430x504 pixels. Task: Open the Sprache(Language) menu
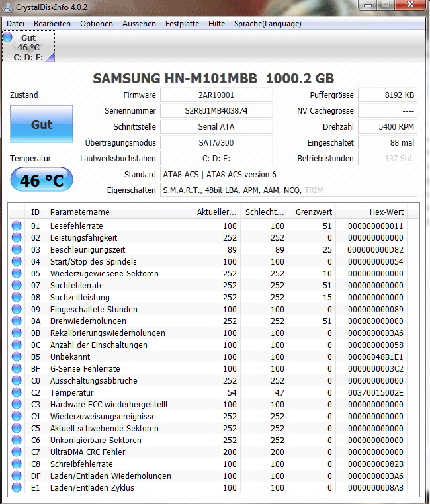[267, 24]
